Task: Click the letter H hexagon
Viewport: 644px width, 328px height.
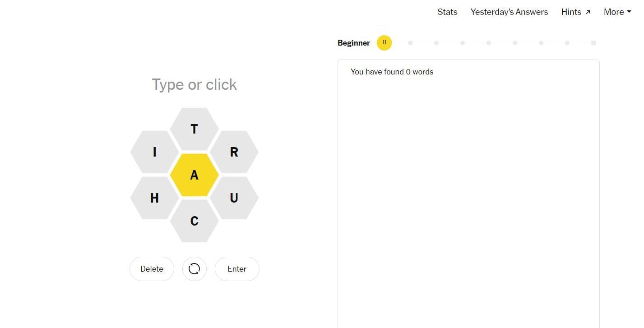Action: tap(154, 198)
